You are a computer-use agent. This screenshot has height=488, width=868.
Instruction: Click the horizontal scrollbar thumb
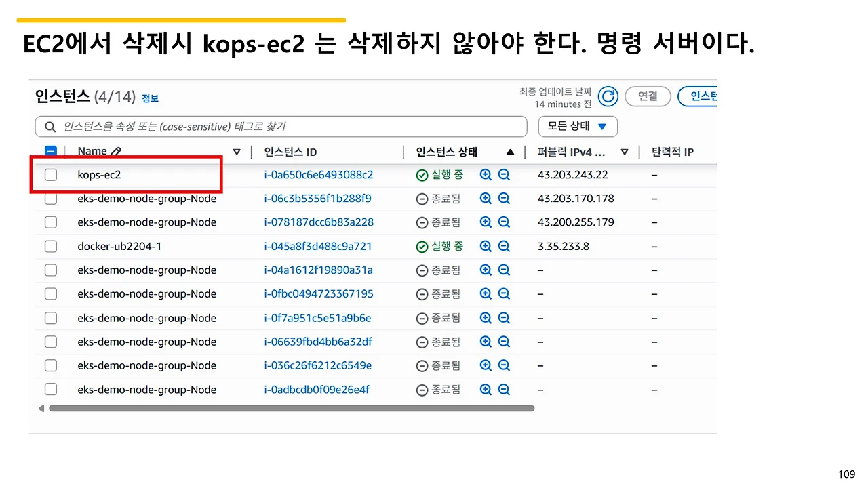(292, 408)
